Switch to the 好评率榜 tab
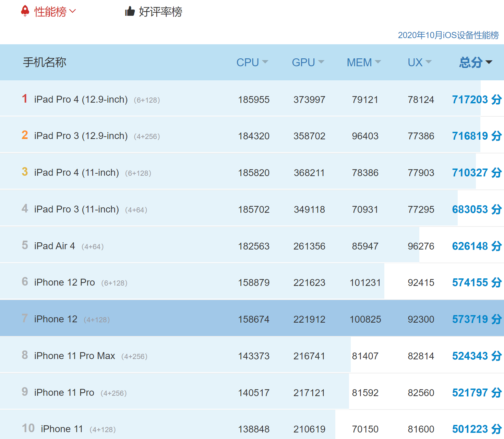This screenshot has width=504, height=439. (x=160, y=11)
